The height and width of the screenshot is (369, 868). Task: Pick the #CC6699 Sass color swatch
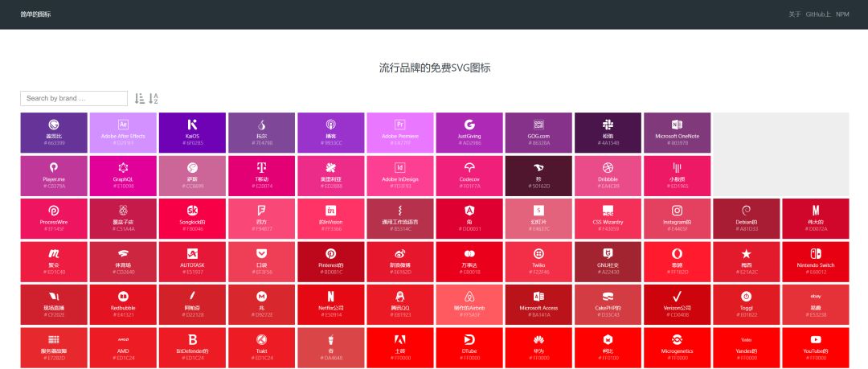click(x=192, y=175)
